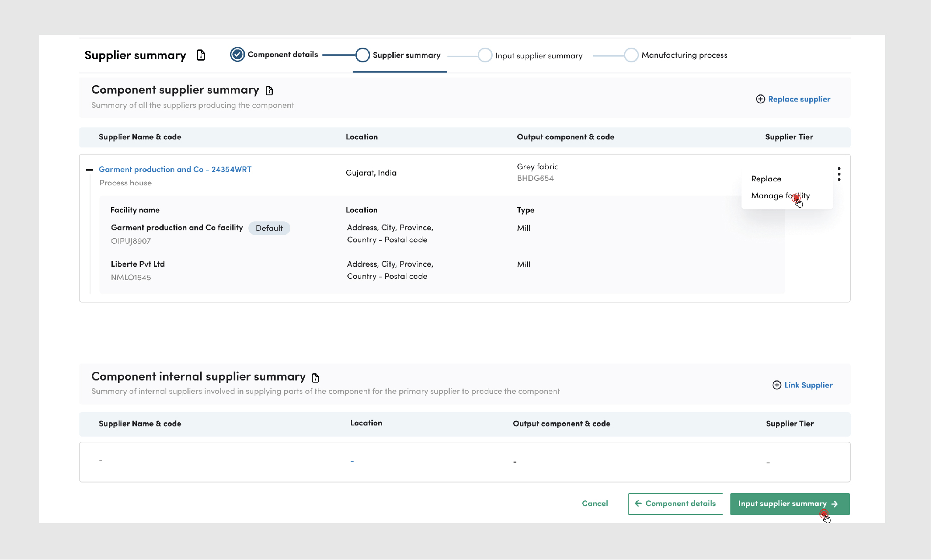
Task: Click back arrow on Component details button
Action: pos(638,503)
